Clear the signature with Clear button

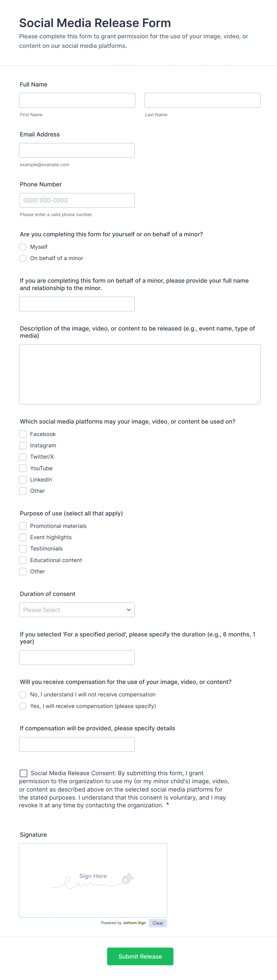(x=158, y=923)
